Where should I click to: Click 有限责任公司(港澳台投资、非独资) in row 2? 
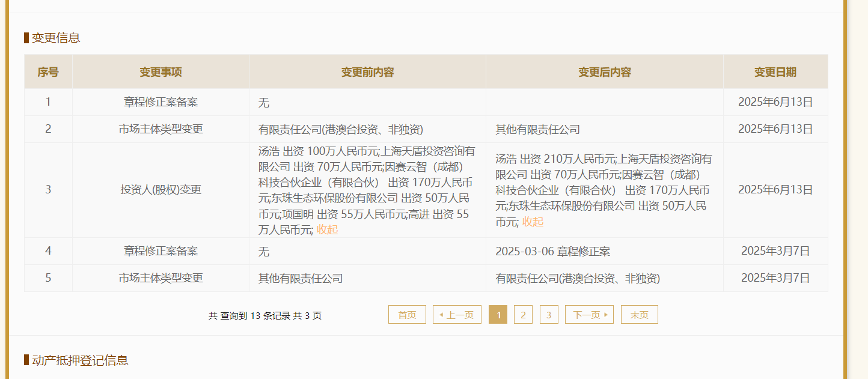click(340, 129)
